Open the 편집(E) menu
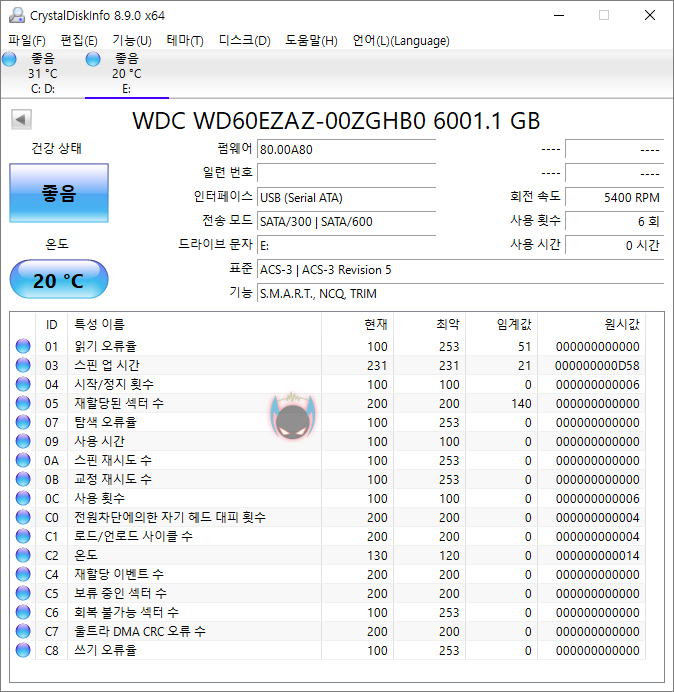Image resolution: width=674 pixels, height=692 pixels. click(x=79, y=41)
